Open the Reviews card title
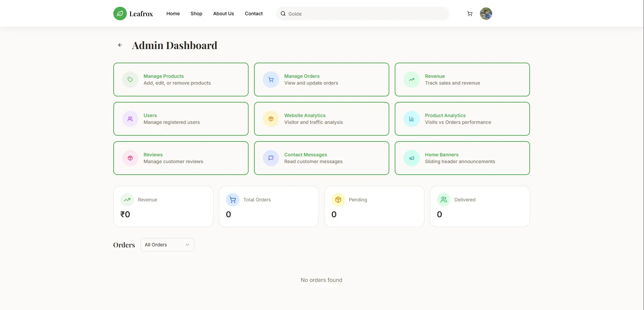This screenshot has height=310, width=644. pyautogui.click(x=153, y=155)
